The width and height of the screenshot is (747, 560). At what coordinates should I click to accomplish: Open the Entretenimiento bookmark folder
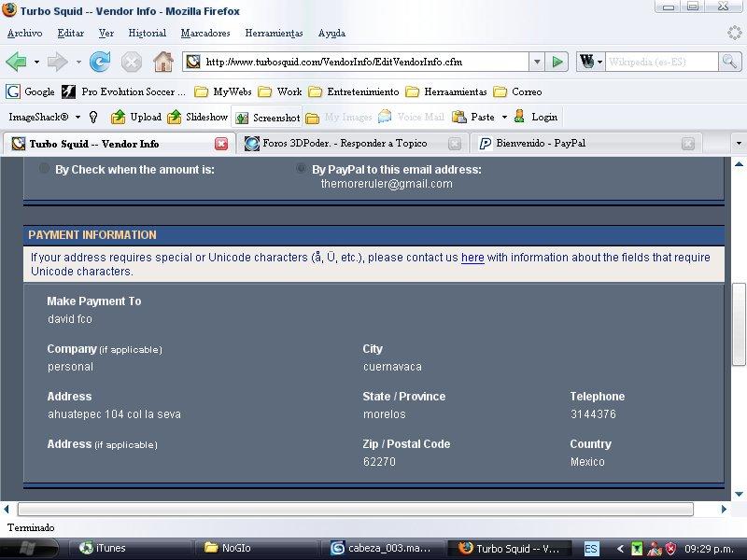[354, 91]
